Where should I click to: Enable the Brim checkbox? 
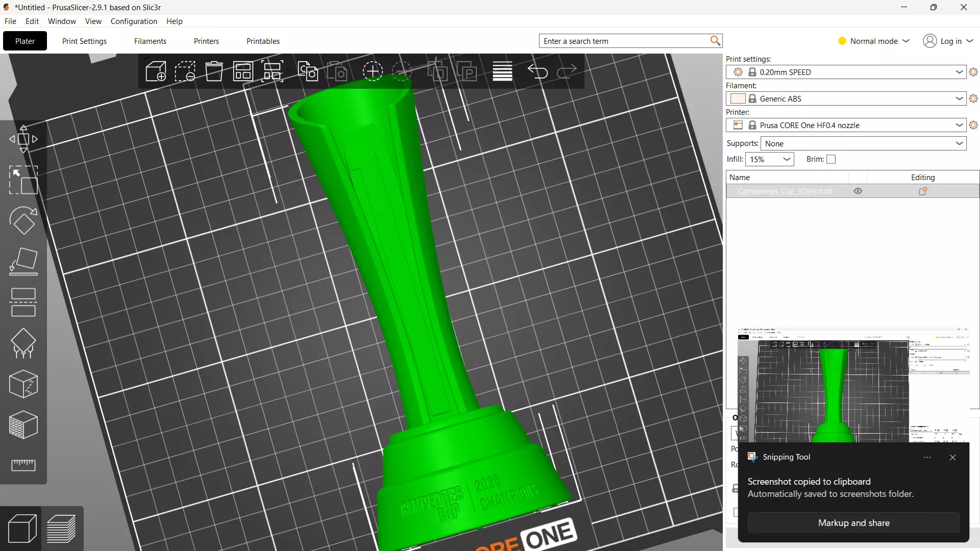pos(831,159)
